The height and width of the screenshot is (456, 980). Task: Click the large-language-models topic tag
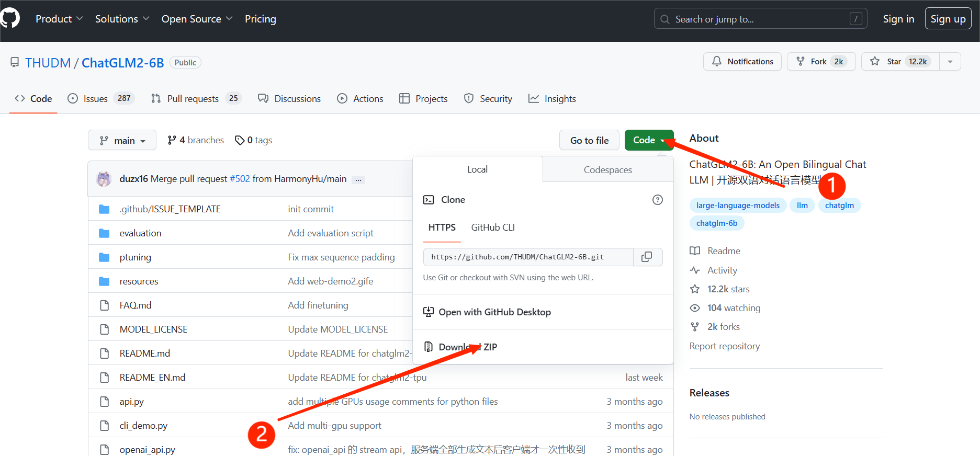pyautogui.click(x=738, y=206)
